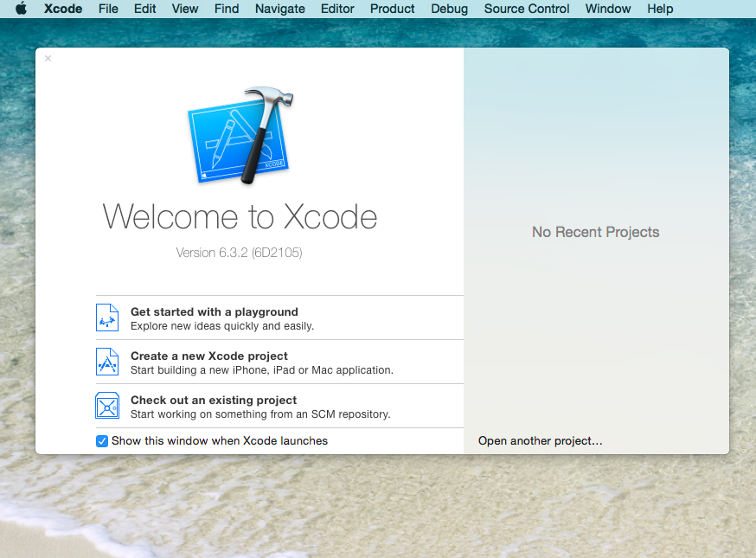Uncheck Show this window when Xcode launches
The width and height of the screenshot is (756, 558).
point(102,441)
